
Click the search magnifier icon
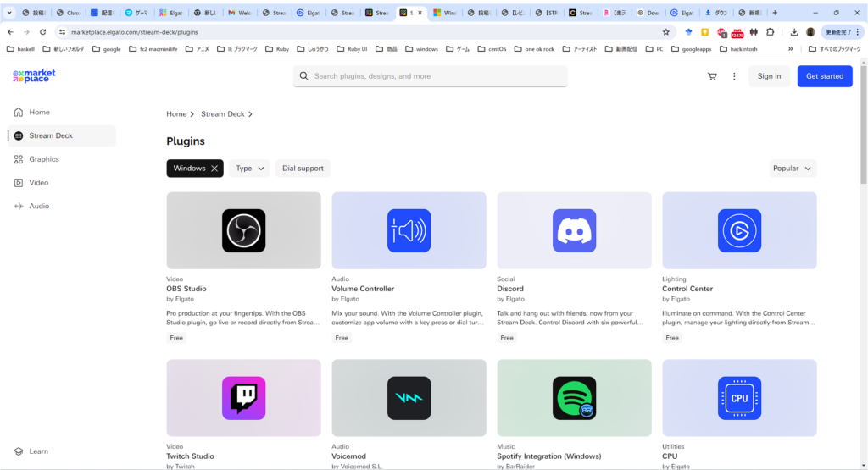pos(304,75)
